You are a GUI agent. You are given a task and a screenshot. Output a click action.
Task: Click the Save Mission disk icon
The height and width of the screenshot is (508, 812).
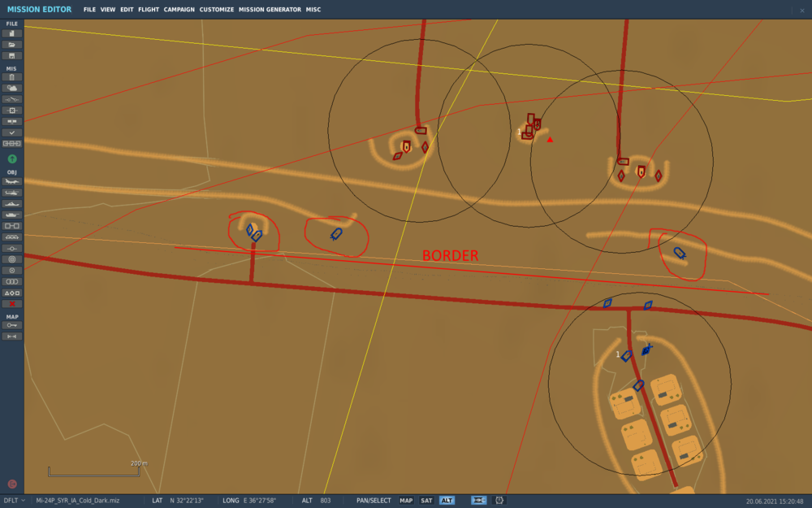(12, 55)
